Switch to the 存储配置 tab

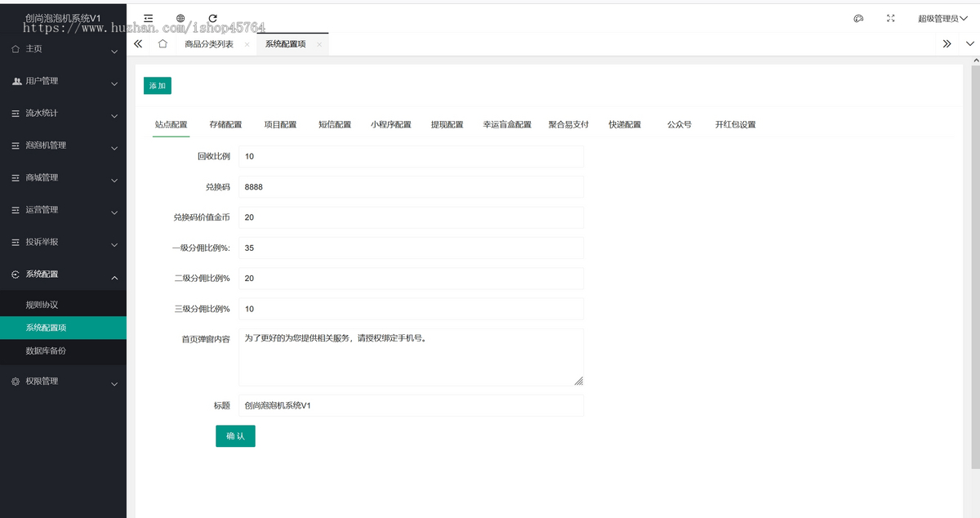pyautogui.click(x=225, y=124)
